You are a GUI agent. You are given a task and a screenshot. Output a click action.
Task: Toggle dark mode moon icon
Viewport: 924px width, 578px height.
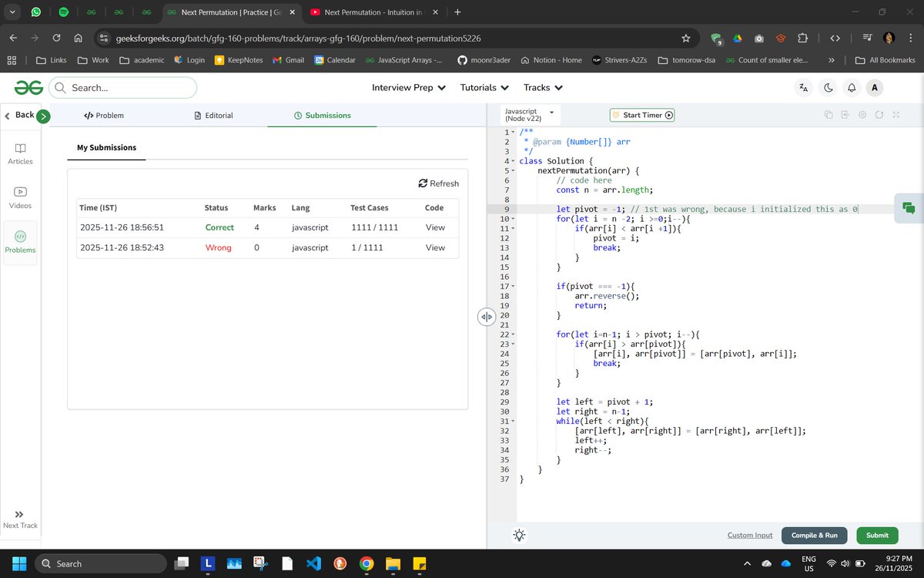(x=829, y=88)
